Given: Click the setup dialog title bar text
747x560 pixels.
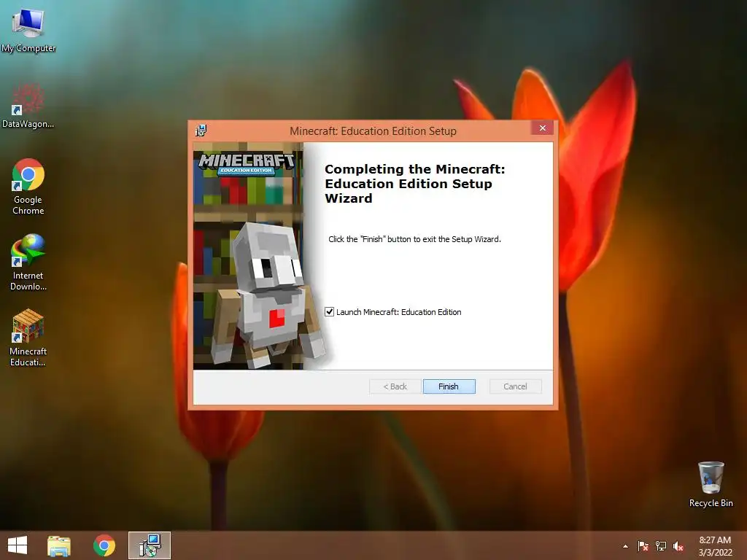Looking at the screenshot, I should [373, 131].
